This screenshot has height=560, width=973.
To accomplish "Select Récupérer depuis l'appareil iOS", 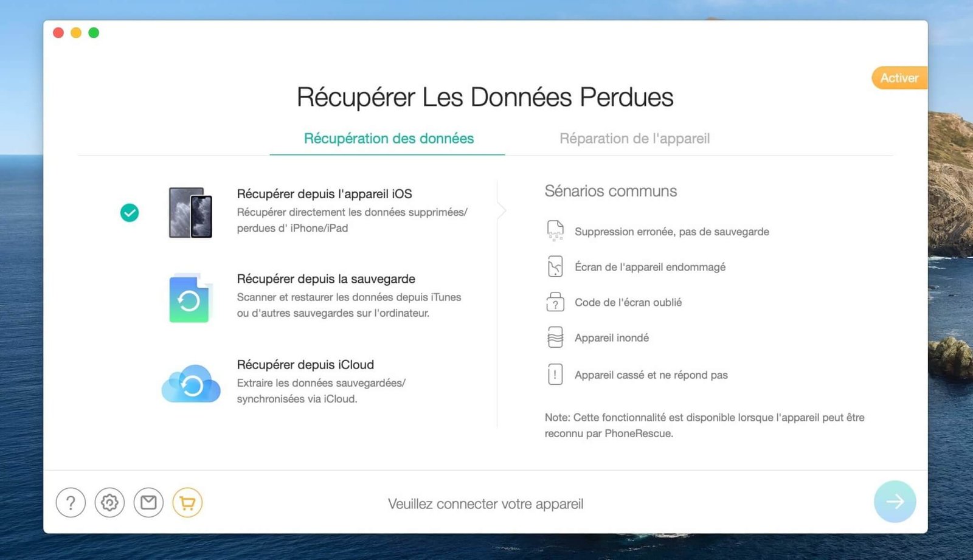I will point(324,194).
